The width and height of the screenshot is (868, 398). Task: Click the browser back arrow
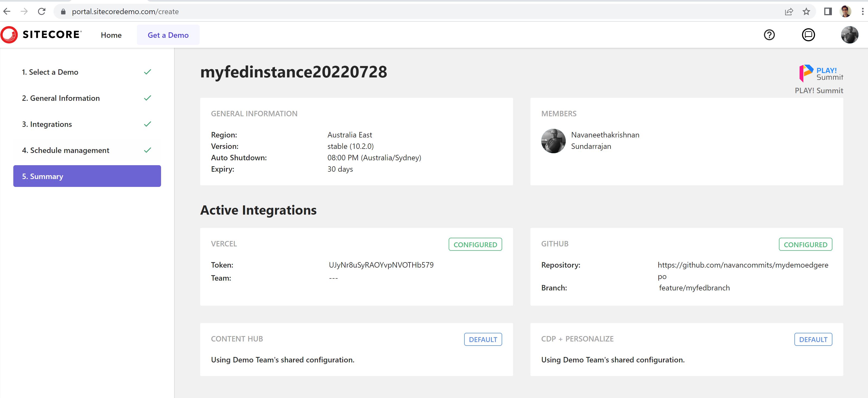7,11
